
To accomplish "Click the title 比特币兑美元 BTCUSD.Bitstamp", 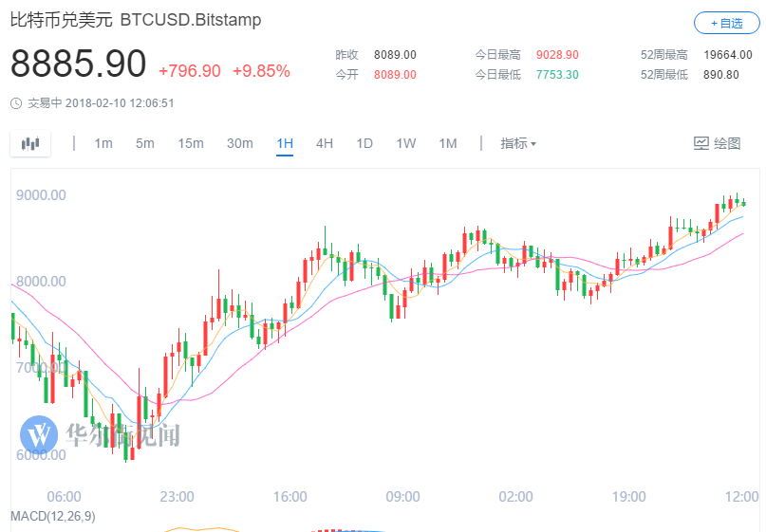I will (136, 20).
